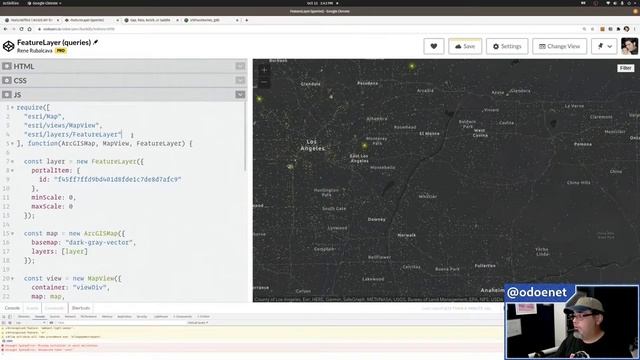Image resolution: width=640 pixels, height=360 pixels.
Task: Click the CodePen logo icon
Action: click(x=9, y=46)
